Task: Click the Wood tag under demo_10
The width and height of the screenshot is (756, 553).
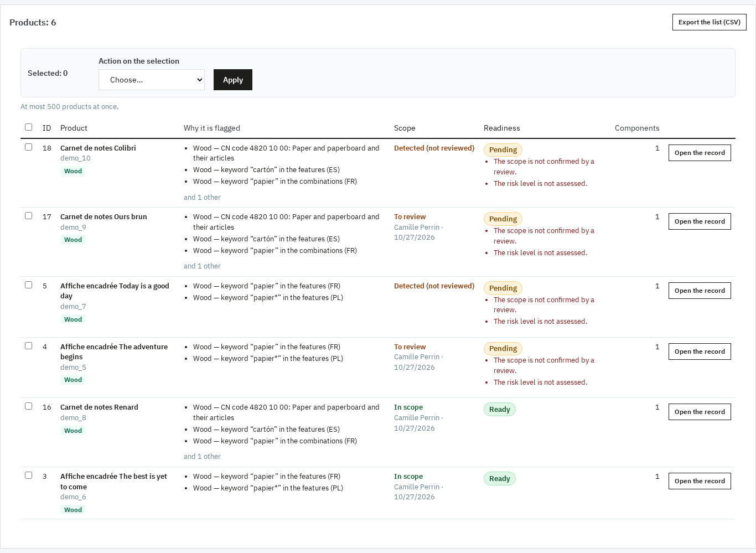Action: click(x=73, y=171)
